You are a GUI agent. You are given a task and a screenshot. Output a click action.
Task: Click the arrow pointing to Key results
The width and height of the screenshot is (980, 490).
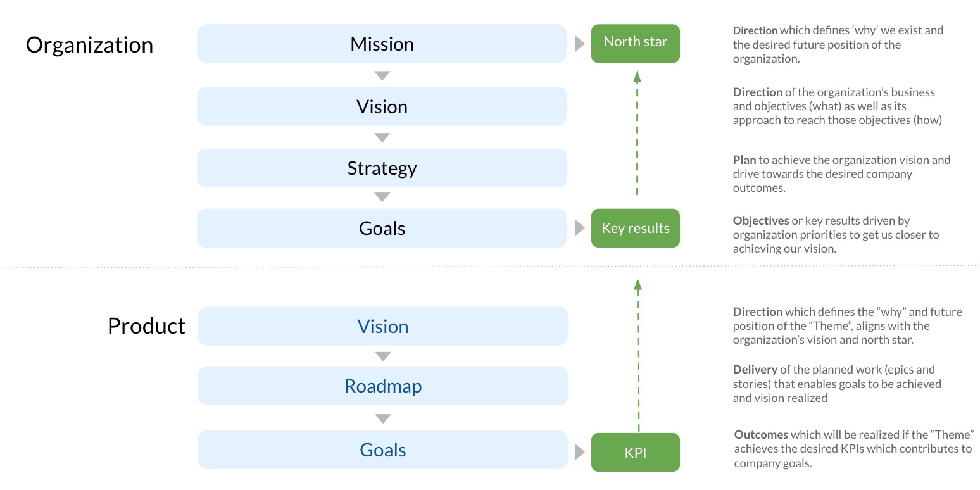click(x=579, y=228)
